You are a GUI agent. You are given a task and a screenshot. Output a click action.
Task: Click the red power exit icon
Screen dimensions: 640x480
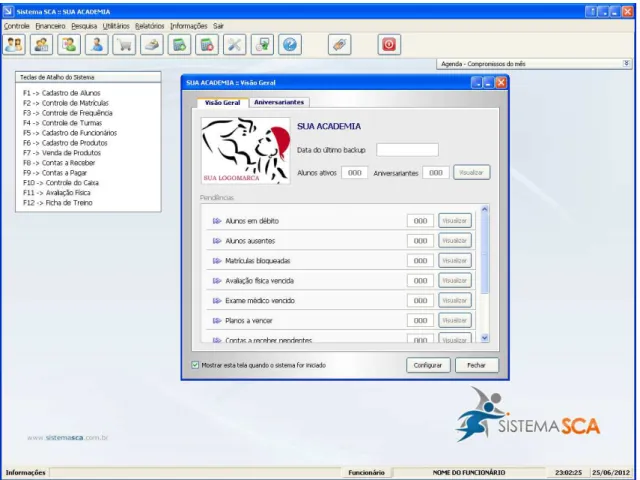point(389,44)
